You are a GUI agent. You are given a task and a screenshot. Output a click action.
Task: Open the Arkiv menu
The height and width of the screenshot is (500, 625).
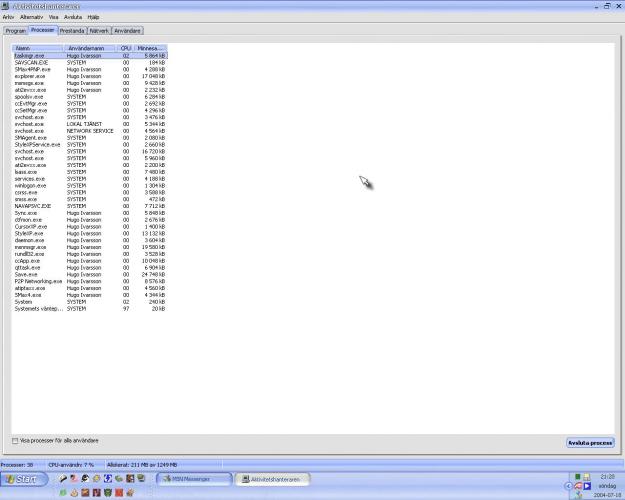(7, 17)
